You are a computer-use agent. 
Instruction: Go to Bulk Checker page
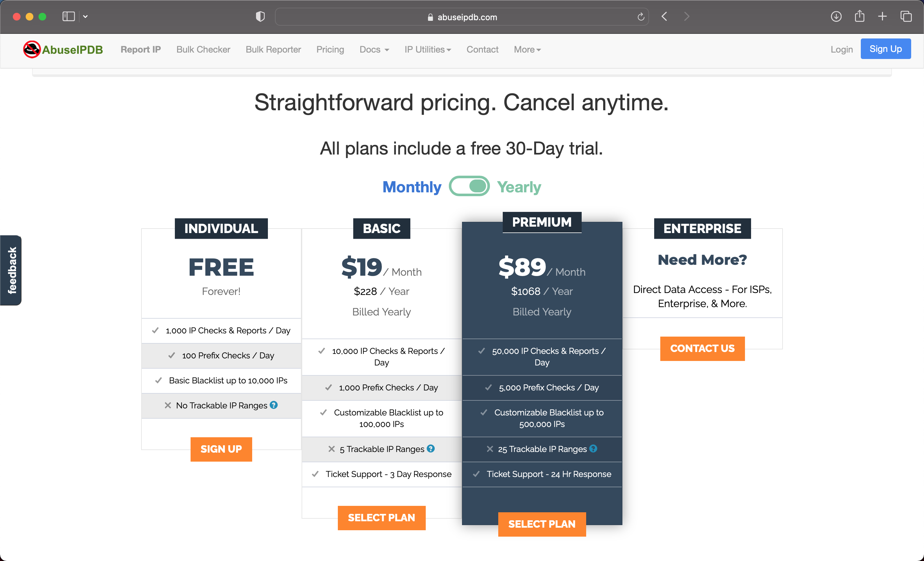coord(203,49)
